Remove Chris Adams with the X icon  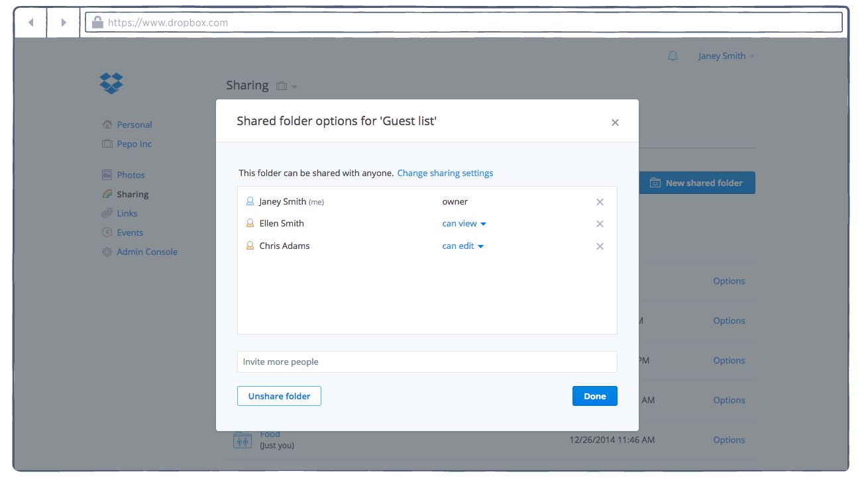tap(600, 246)
